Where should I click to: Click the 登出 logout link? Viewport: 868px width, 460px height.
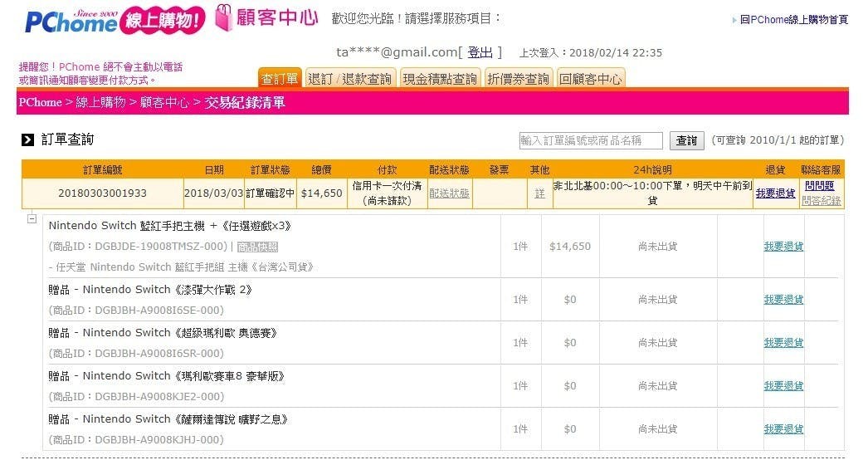(x=480, y=52)
